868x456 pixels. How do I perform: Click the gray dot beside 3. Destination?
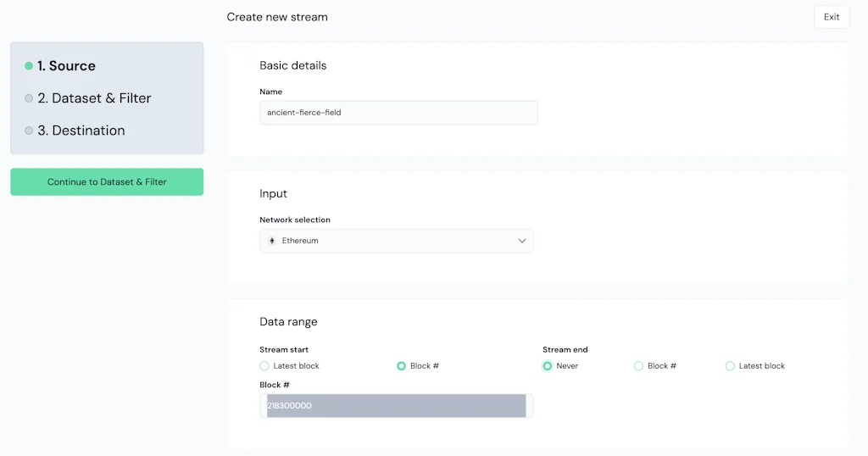point(29,131)
